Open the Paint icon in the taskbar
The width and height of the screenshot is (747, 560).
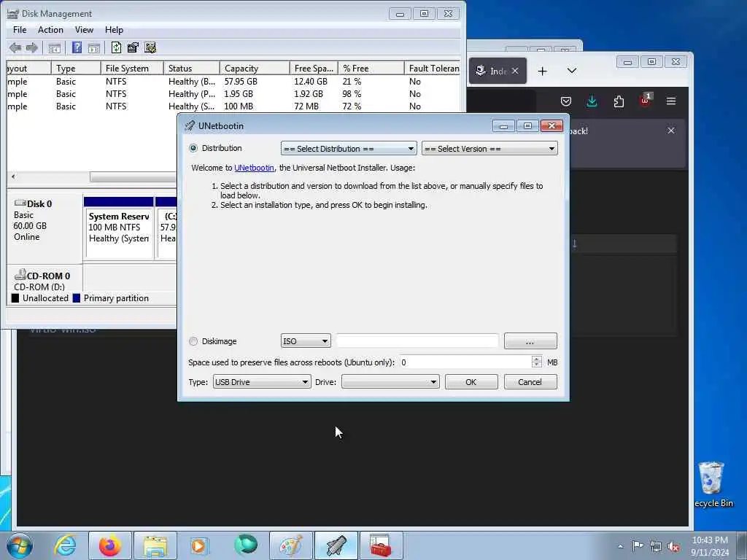(x=290, y=545)
